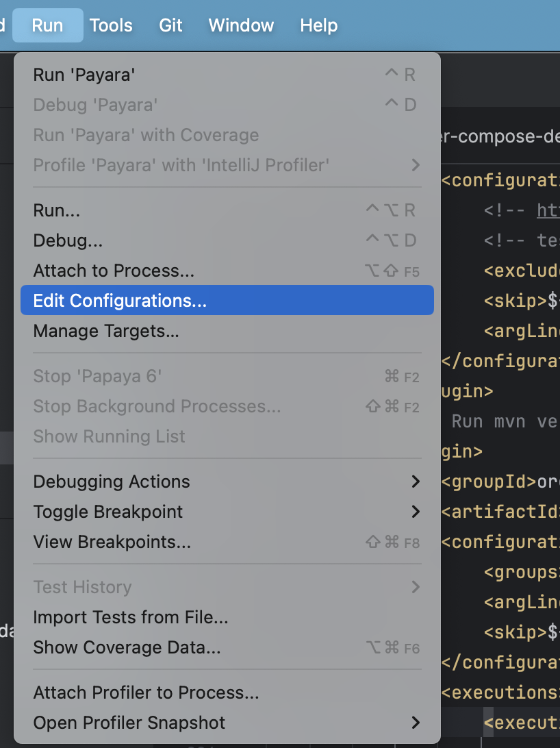Click the configuration tag in editor
560x748 pixels.
pyautogui.click(x=500, y=180)
